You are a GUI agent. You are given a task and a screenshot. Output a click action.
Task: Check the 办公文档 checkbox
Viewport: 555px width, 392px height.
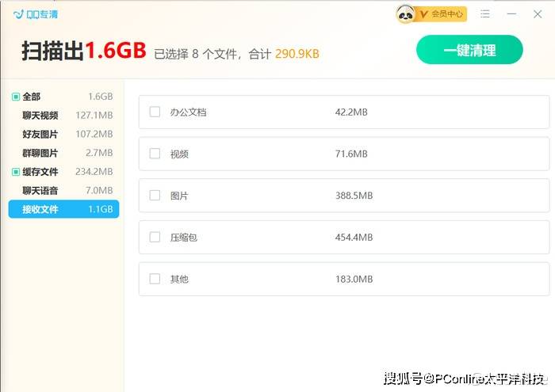coord(155,112)
